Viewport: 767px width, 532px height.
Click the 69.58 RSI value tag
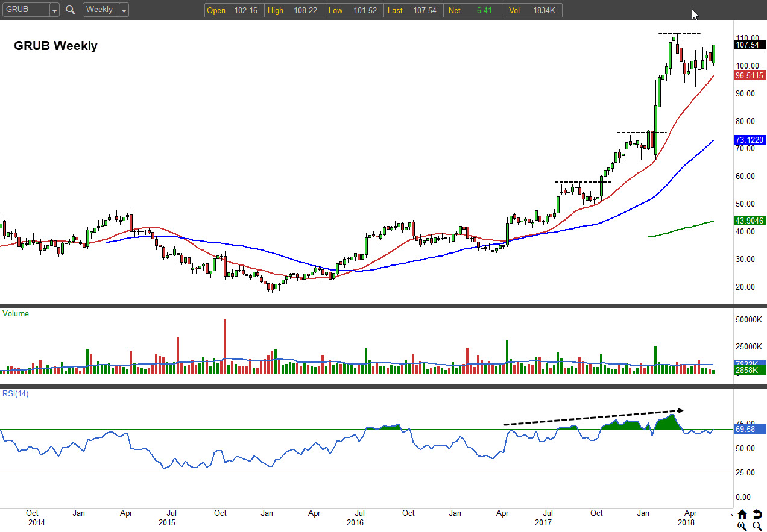point(750,430)
